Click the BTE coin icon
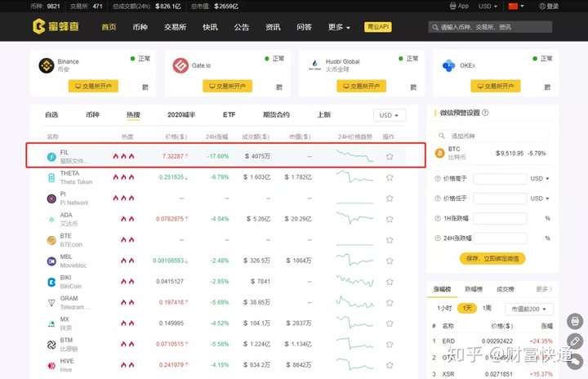588x379 pixels. [51, 240]
